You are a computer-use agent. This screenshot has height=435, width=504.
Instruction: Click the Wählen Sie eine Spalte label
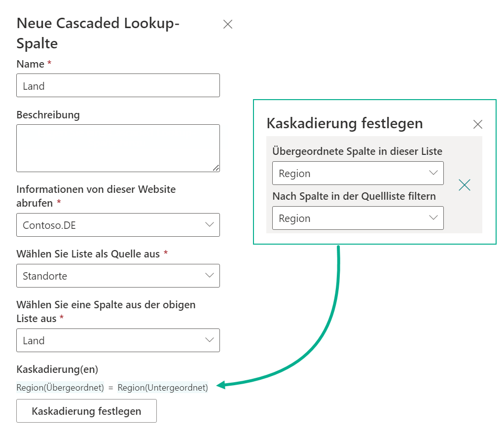106,312
